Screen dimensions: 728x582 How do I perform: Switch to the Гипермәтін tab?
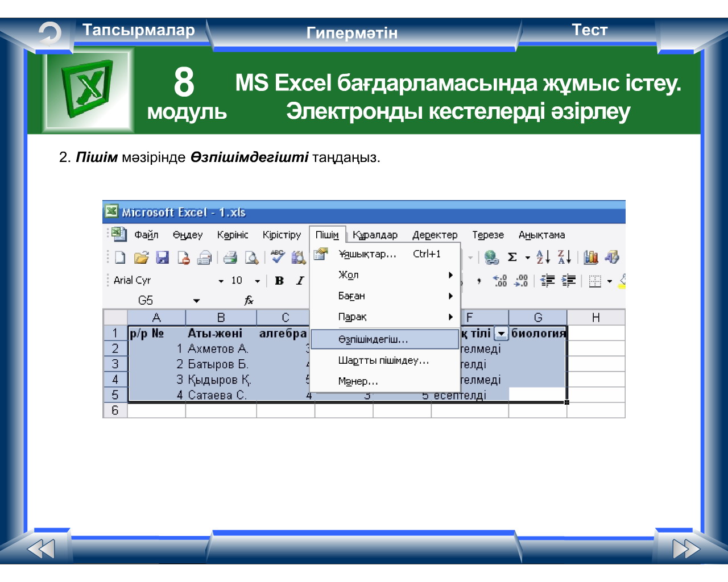(x=352, y=33)
